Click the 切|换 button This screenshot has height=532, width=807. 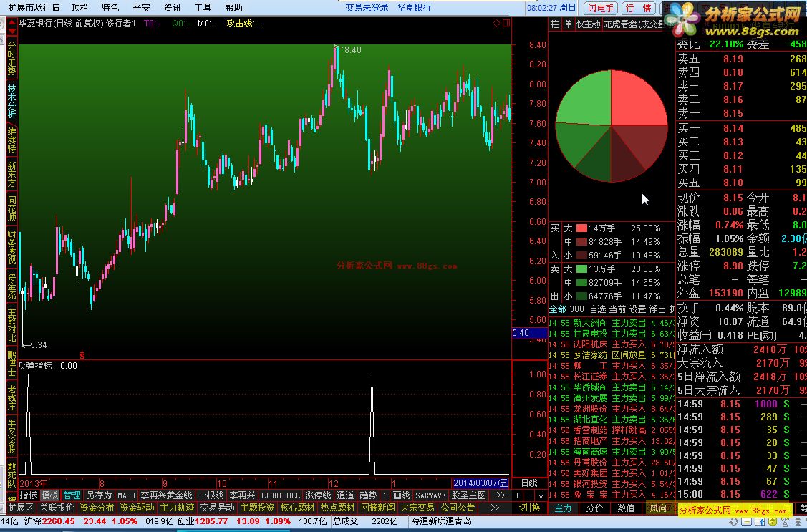(530, 508)
